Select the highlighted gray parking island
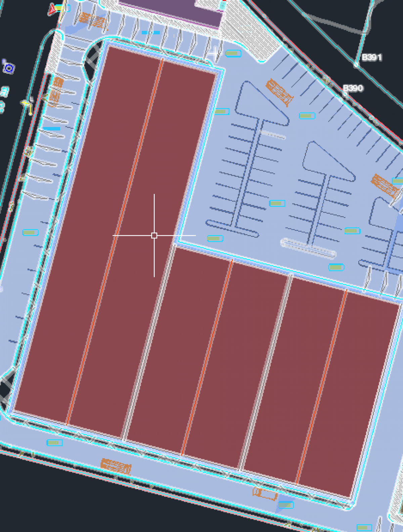 308,248
